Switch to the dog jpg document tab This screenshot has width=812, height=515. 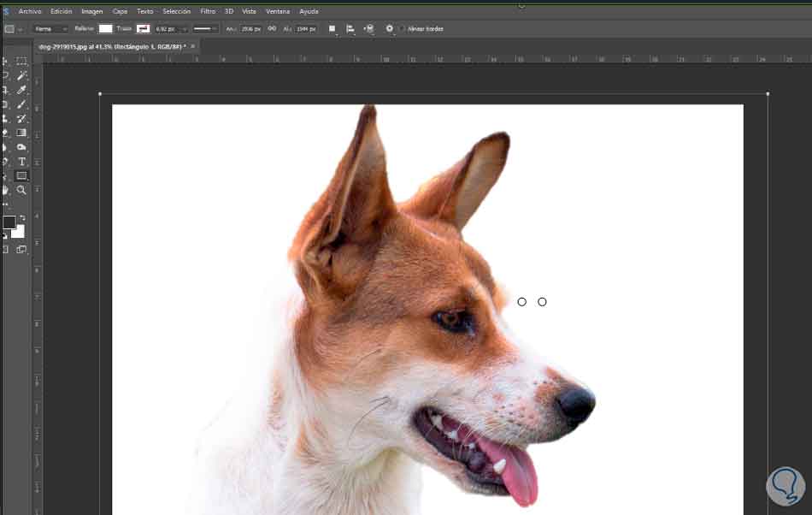click(112, 47)
